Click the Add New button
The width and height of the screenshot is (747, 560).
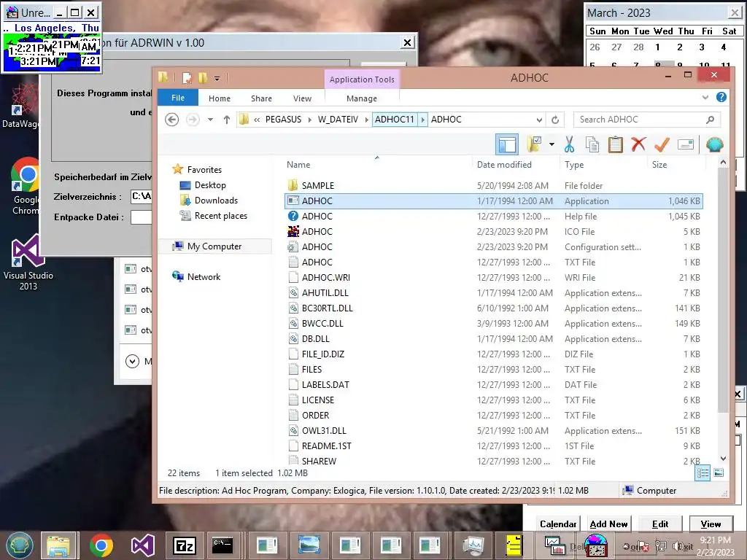608,524
